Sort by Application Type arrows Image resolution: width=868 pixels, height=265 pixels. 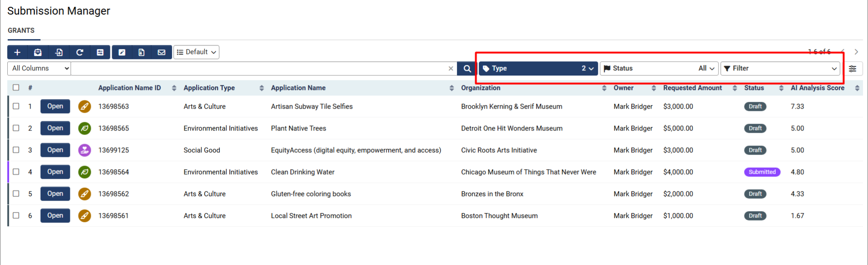[262, 88]
